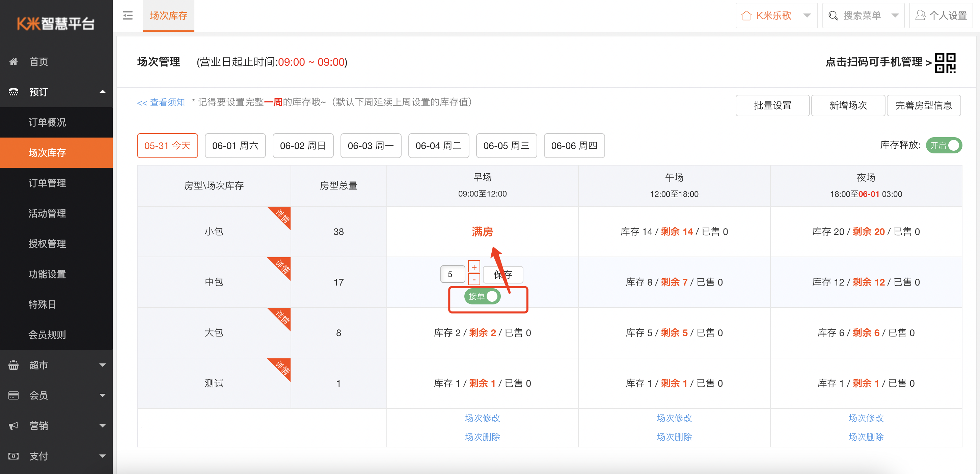Click the home icon beside 首页
The image size is (980, 474).
pos(13,62)
